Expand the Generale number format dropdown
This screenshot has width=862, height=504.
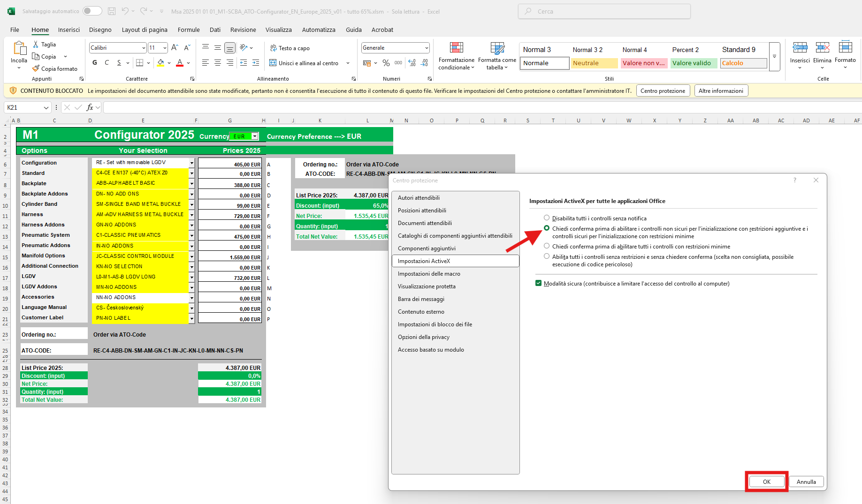426,48
